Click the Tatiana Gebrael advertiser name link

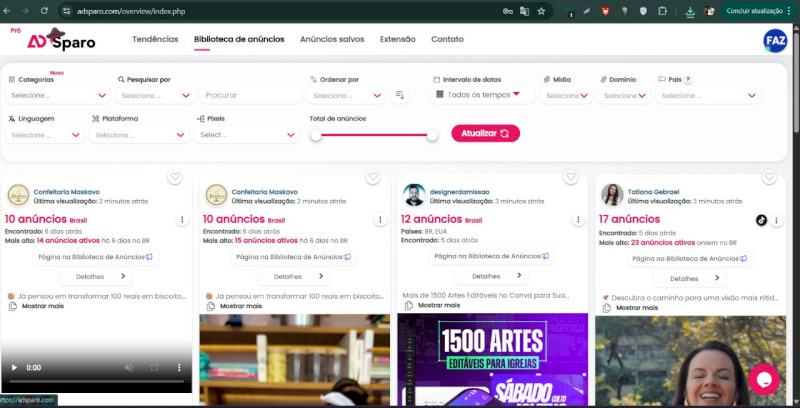click(653, 192)
